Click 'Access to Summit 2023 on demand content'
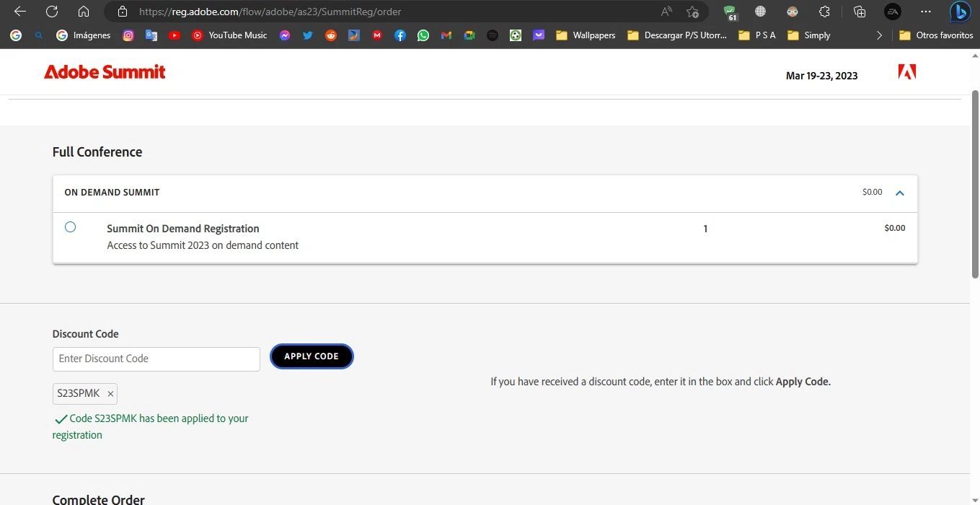 coord(203,245)
